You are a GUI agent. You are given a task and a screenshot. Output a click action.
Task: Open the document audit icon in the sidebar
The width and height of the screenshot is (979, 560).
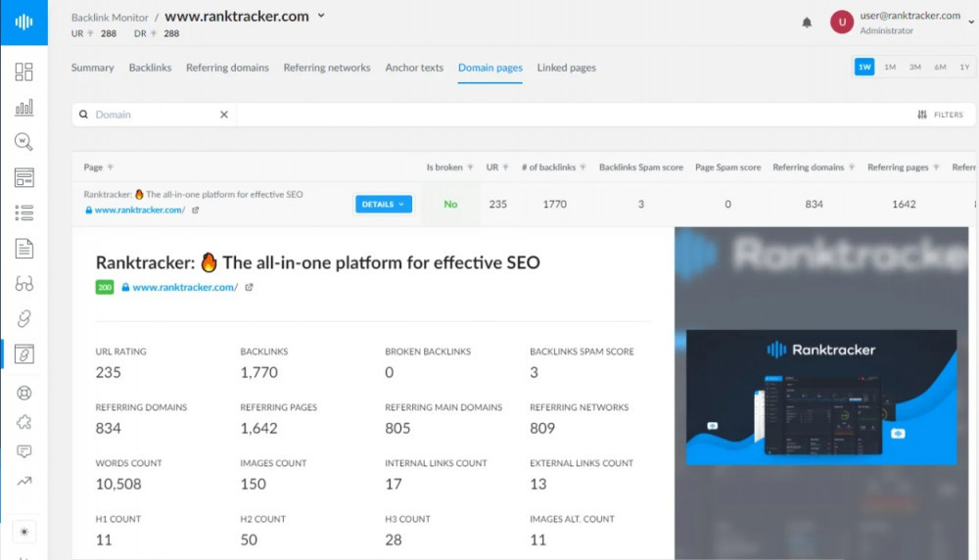[23, 249]
